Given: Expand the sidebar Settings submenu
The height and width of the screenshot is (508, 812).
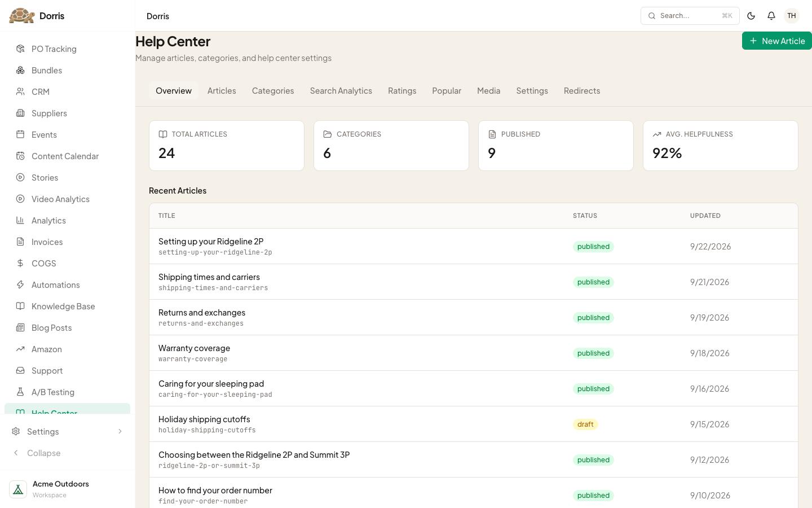Looking at the screenshot, I should coord(67,431).
